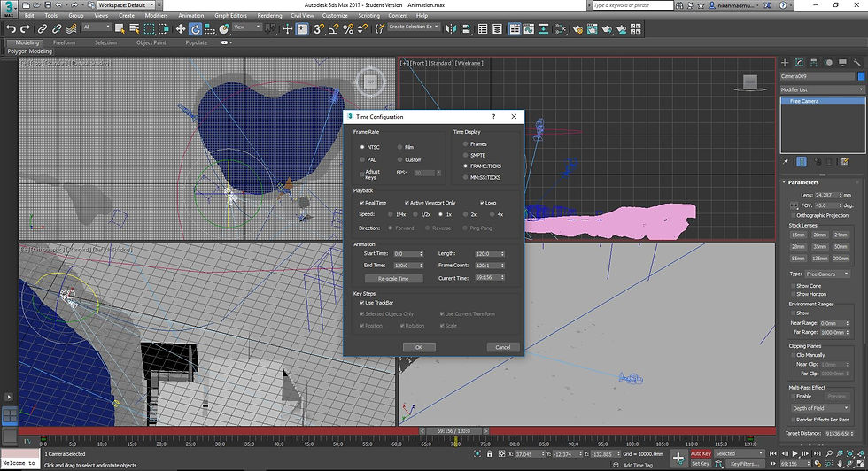Click the Redo arrow in main toolbar
This screenshot has height=471, width=868.
tap(25, 29)
